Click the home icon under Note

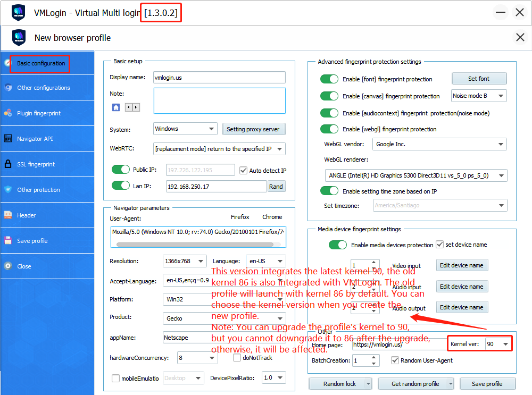[x=116, y=107]
